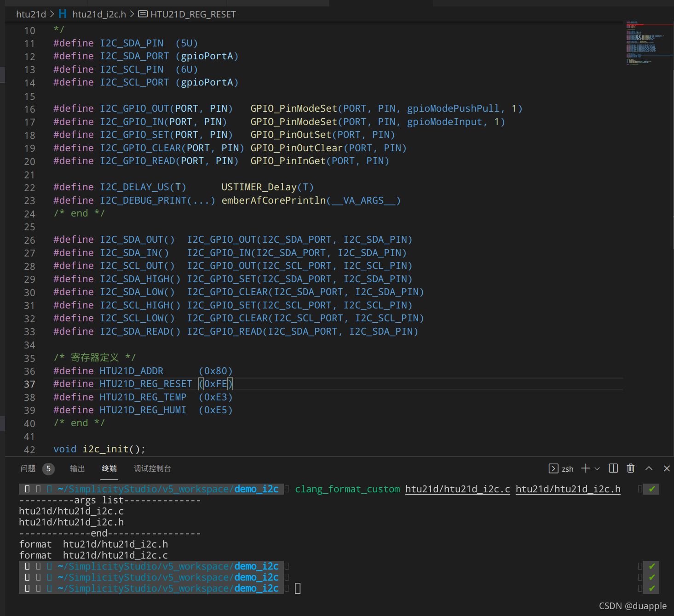The width and height of the screenshot is (674, 616).
Task: Click the file icon before htu21d_i2c.h breadcrumb
Action: pos(62,14)
